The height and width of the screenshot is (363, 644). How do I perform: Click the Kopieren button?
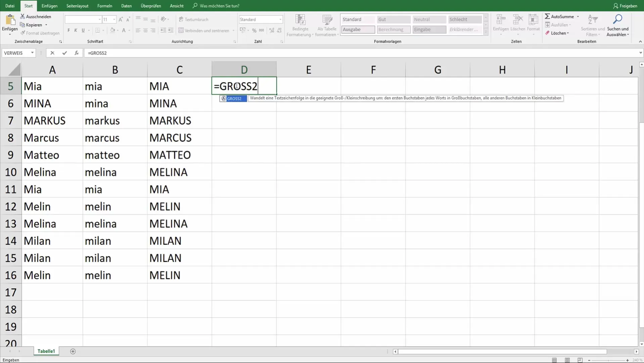click(x=31, y=25)
